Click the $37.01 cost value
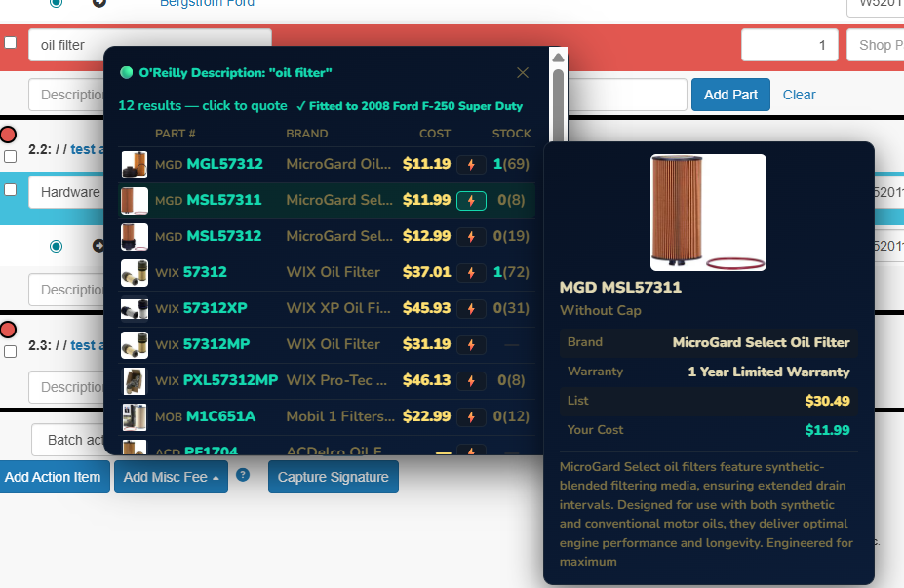This screenshot has height=588, width=904. point(426,272)
